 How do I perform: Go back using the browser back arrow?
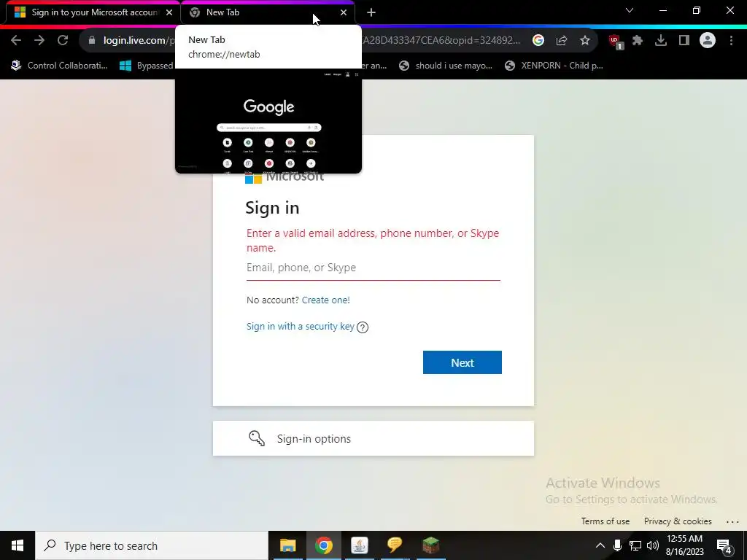[x=16, y=41]
